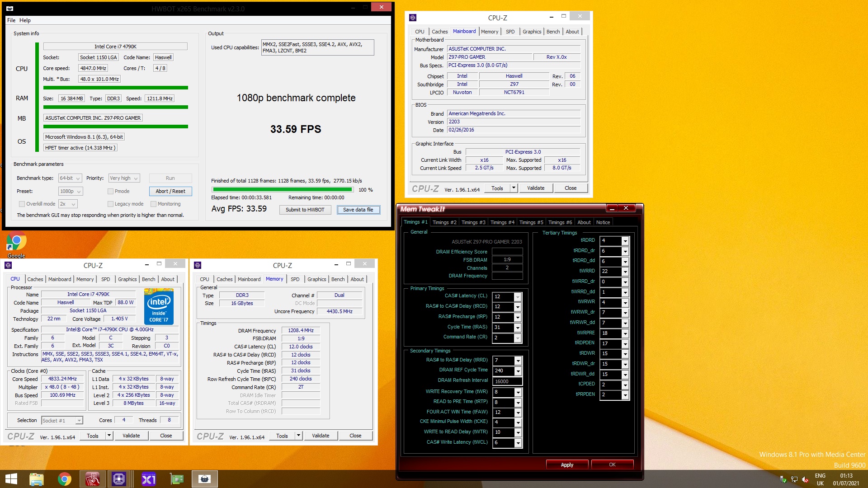Image resolution: width=868 pixels, height=488 pixels.
Task: Select the HWBOT x265 taskbar icon
Action: coord(204,479)
